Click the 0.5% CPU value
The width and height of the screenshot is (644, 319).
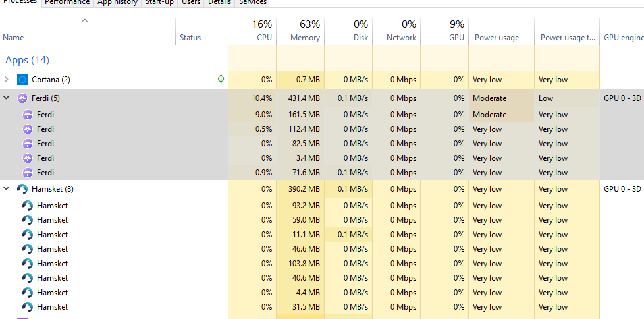[263, 129]
